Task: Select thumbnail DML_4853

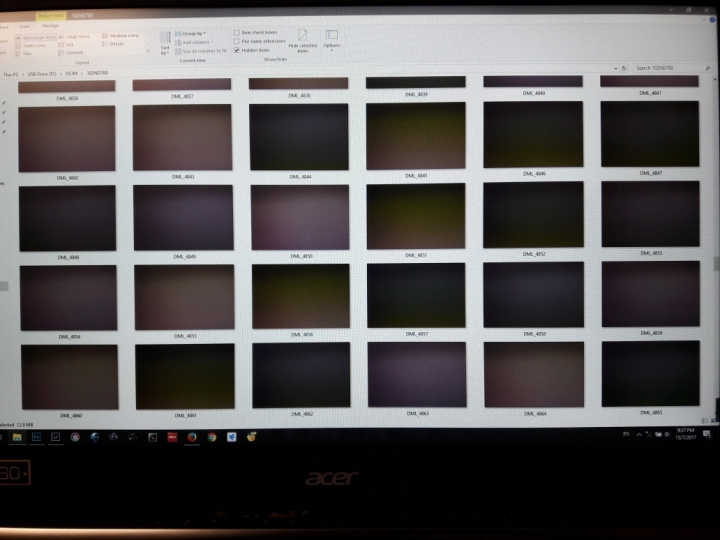Action: 651,214
